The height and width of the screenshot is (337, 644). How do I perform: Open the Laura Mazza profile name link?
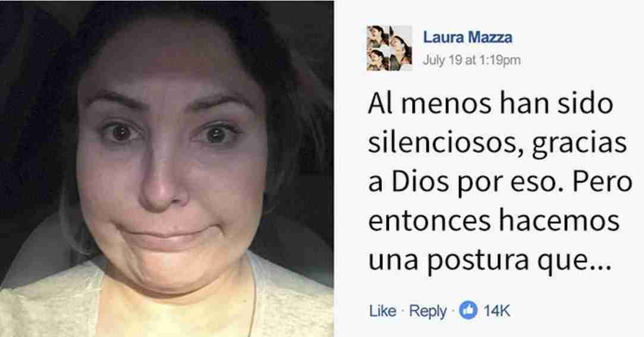pos(467,37)
